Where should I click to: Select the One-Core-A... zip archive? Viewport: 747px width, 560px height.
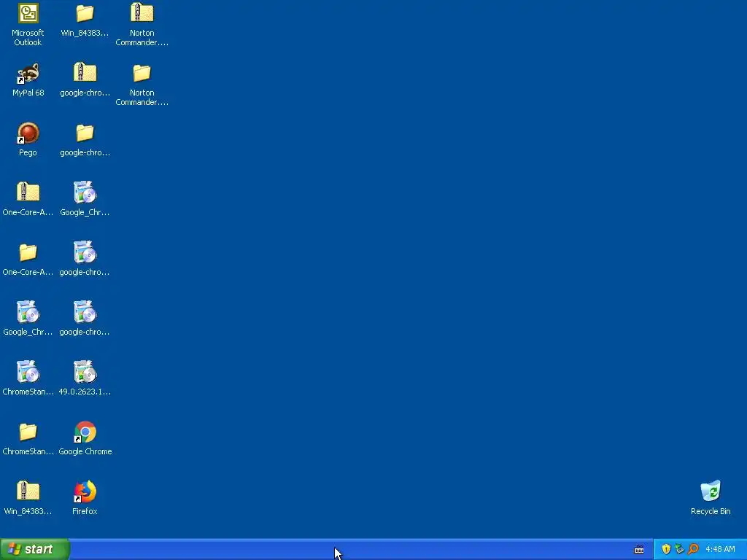(28, 199)
